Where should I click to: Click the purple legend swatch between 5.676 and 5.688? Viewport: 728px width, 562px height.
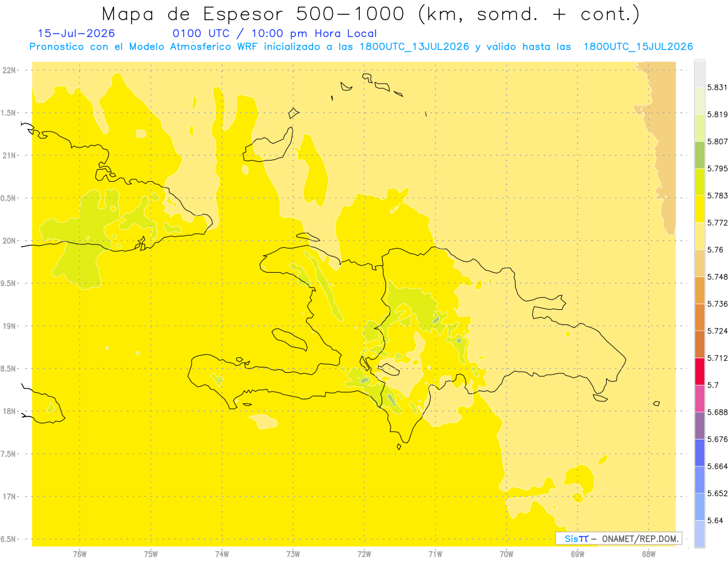[x=699, y=426]
